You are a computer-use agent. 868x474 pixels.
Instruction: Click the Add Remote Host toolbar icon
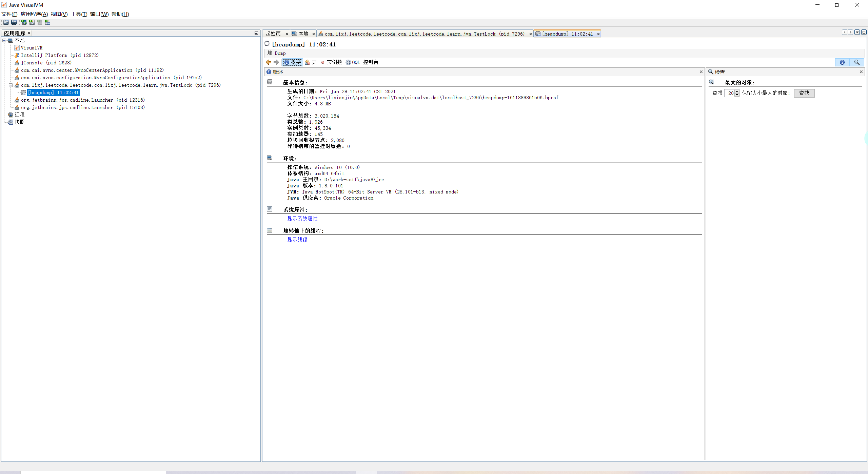[x=24, y=22]
